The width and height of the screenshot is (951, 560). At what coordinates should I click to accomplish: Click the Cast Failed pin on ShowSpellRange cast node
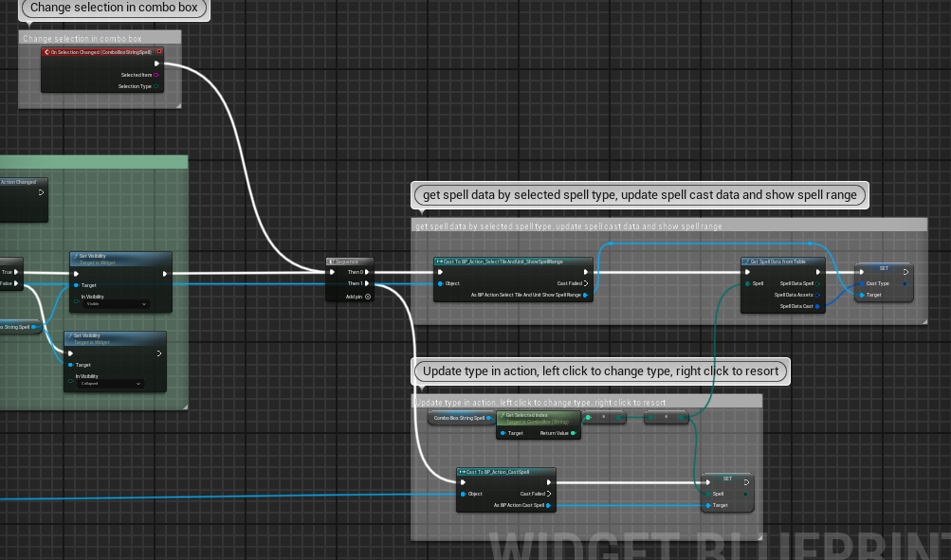586,283
